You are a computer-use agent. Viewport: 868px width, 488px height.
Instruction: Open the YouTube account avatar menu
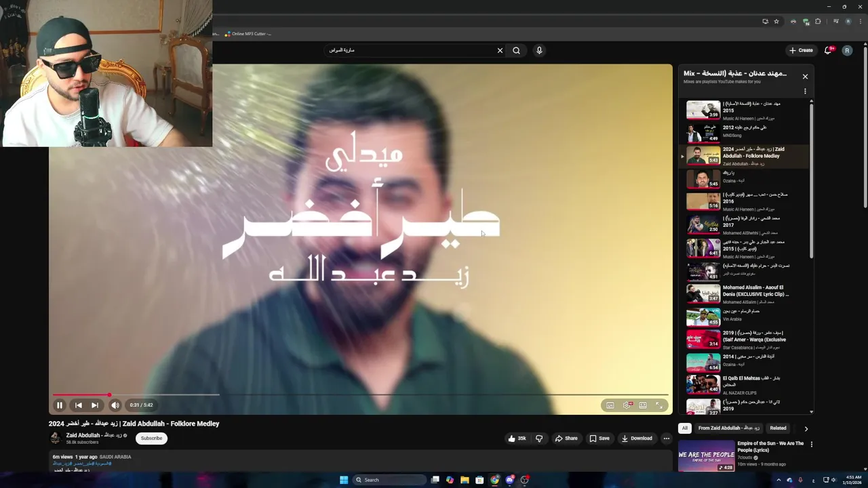point(847,50)
